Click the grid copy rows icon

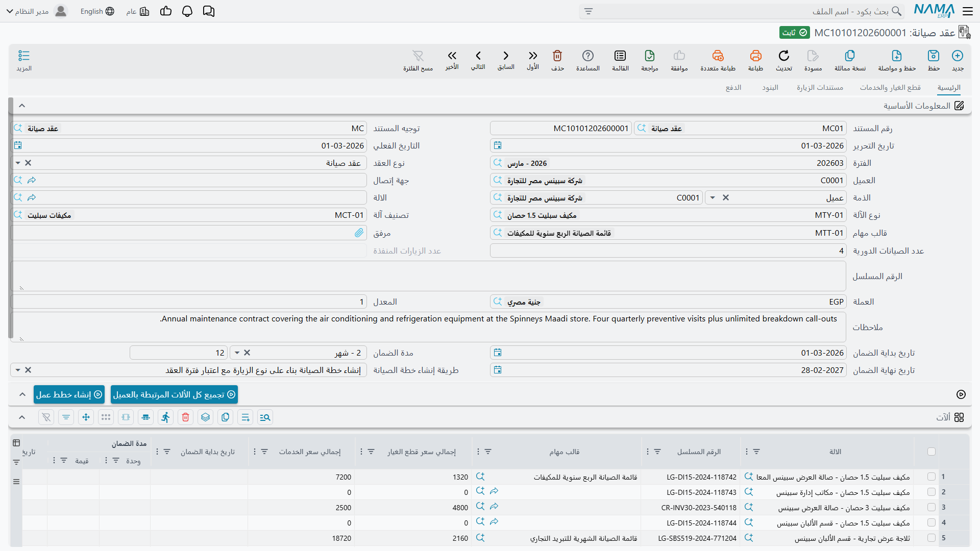[226, 417]
